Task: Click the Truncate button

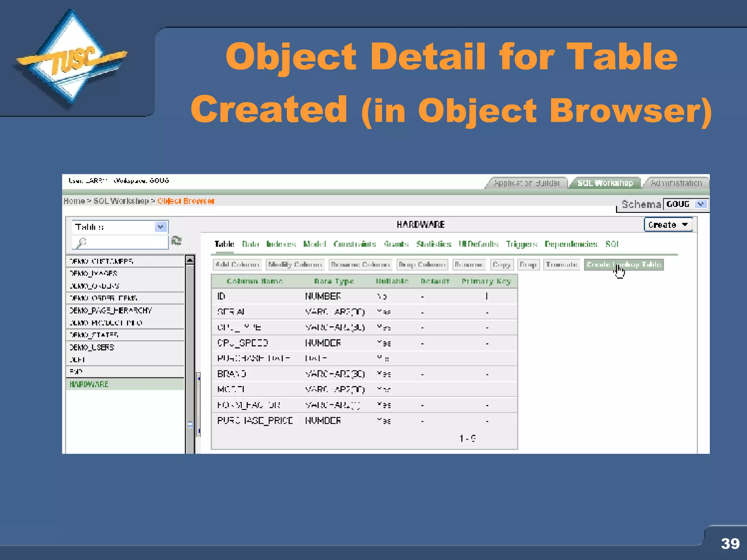Action: pos(562,265)
